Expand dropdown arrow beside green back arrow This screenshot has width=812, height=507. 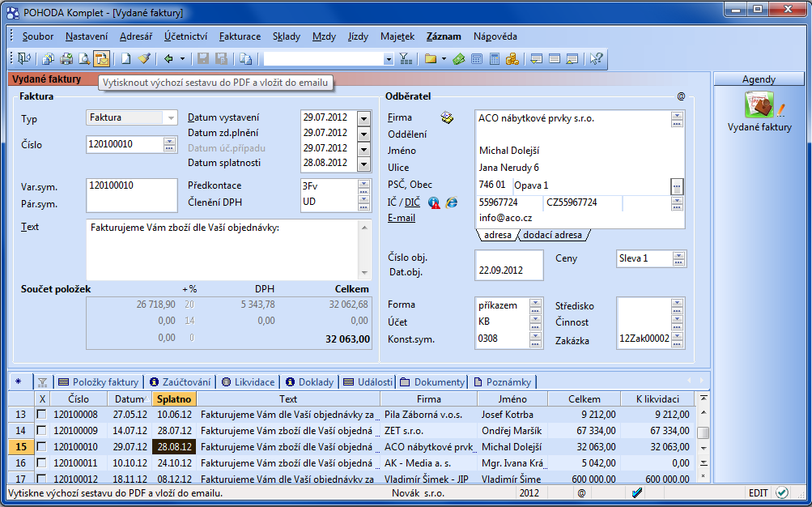pos(182,59)
